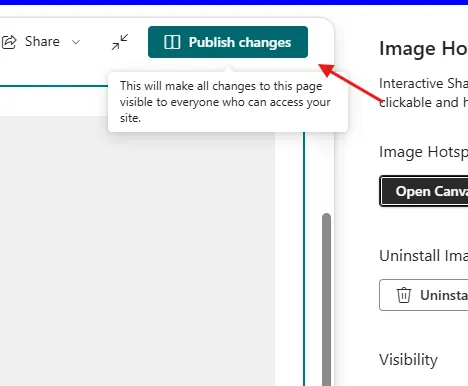Click the Uninstall button with trash icon
Screen dimensions: 468x386
coord(424,295)
